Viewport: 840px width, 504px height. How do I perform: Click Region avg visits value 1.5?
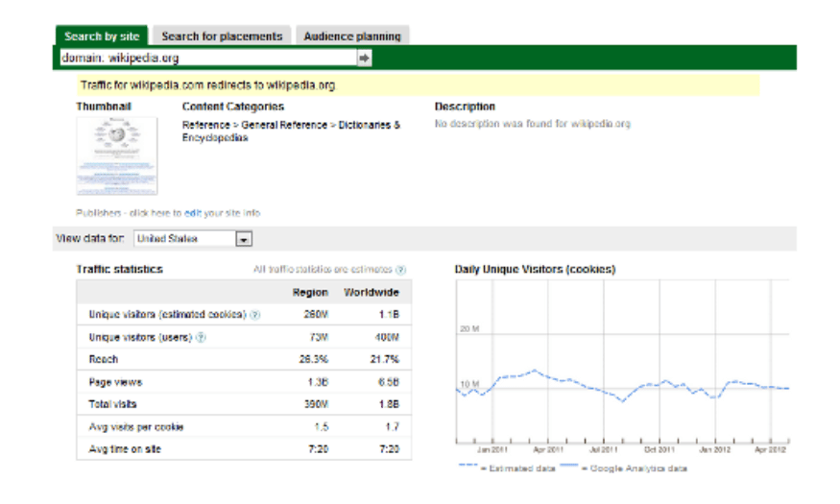click(322, 427)
